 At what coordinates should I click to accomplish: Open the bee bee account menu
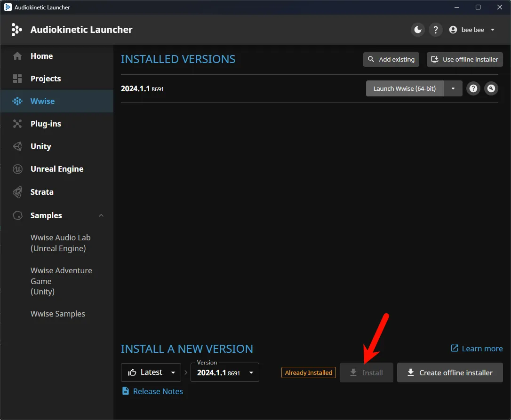pyautogui.click(x=472, y=30)
